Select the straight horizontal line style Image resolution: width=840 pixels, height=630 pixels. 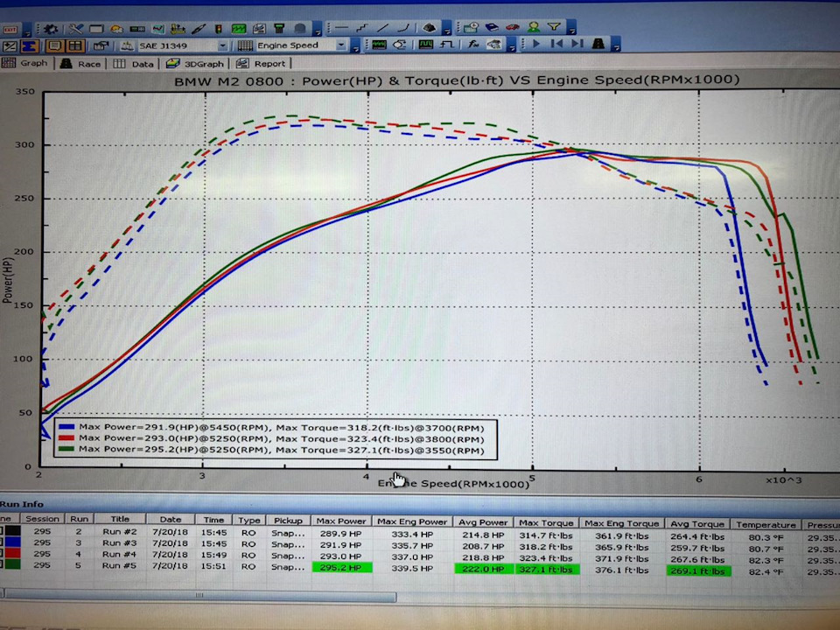341,27
